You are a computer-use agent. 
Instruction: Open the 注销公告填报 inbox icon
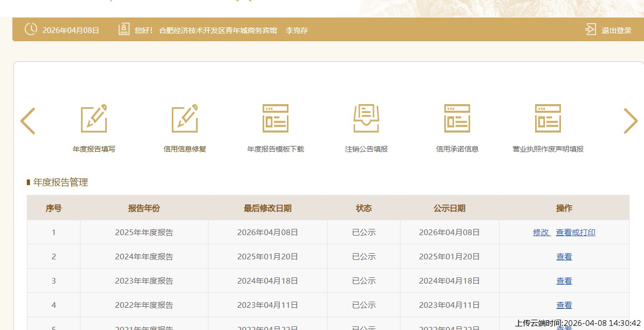[366, 119]
